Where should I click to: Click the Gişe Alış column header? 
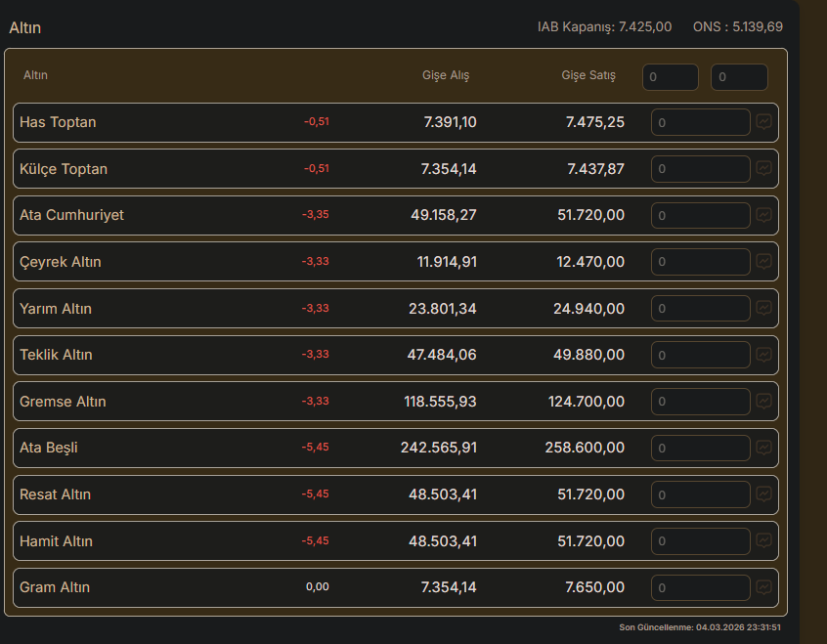[x=445, y=75]
